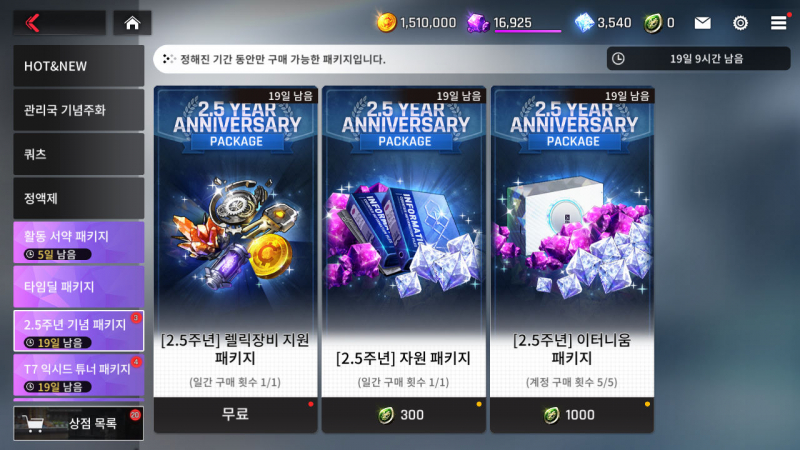Go back with the red arrow

click(33, 23)
